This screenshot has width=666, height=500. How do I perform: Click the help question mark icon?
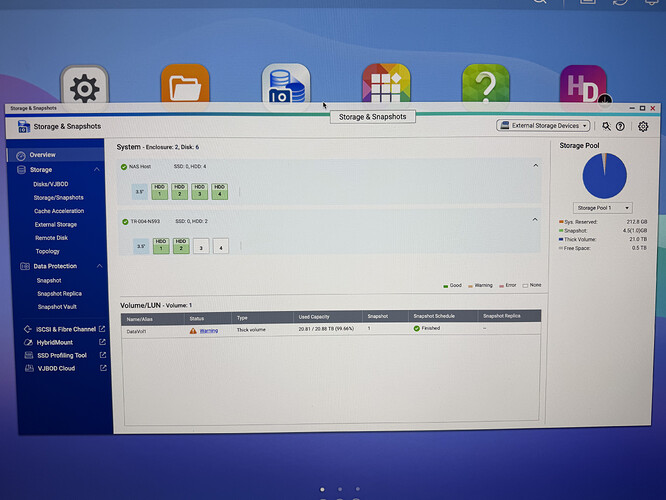620,127
